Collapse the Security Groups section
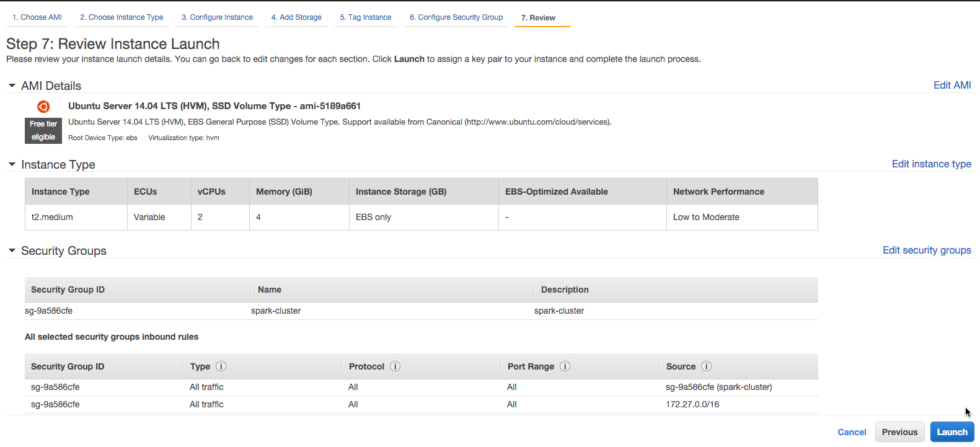 coord(12,250)
